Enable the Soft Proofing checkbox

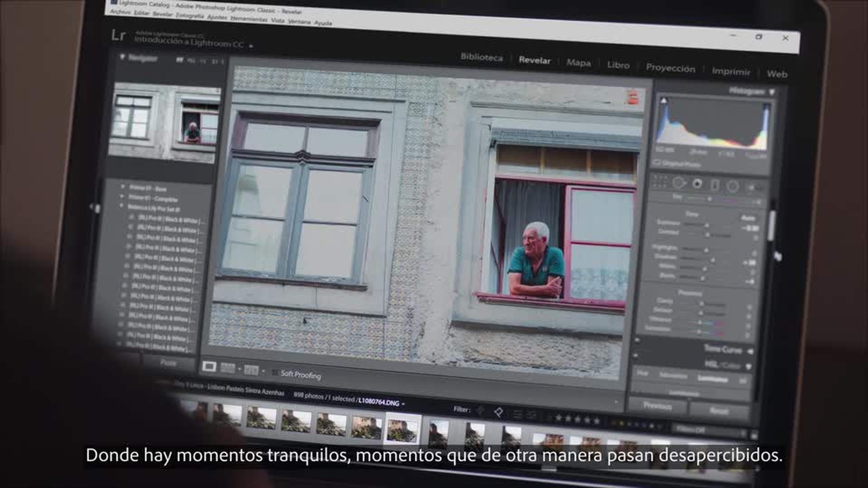(x=275, y=373)
